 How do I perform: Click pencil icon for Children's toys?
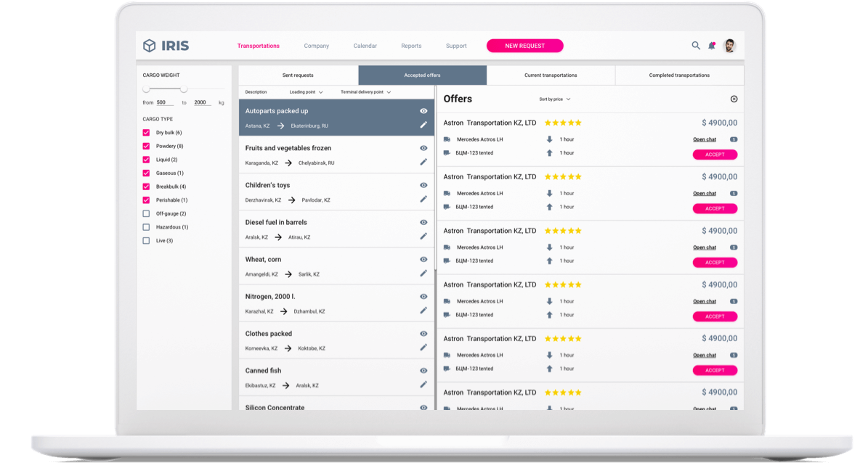coord(423,199)
